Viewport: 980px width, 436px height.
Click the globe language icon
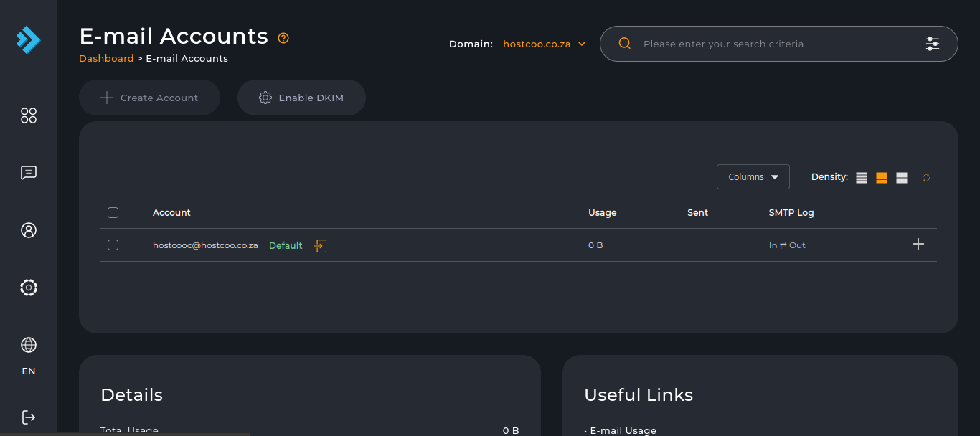point(29,345)
